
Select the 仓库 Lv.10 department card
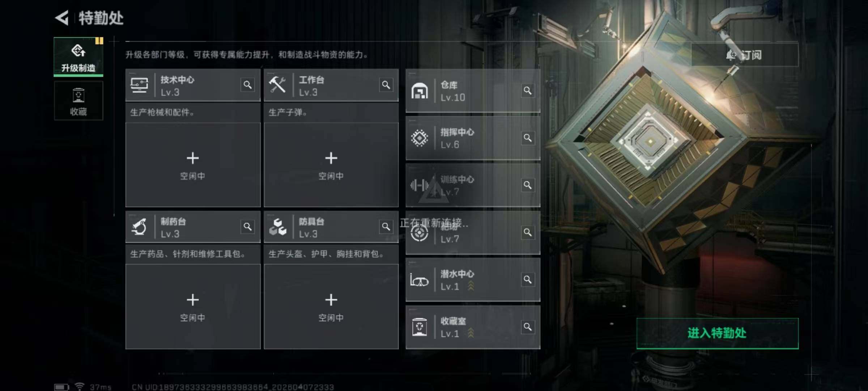[473, 91]
